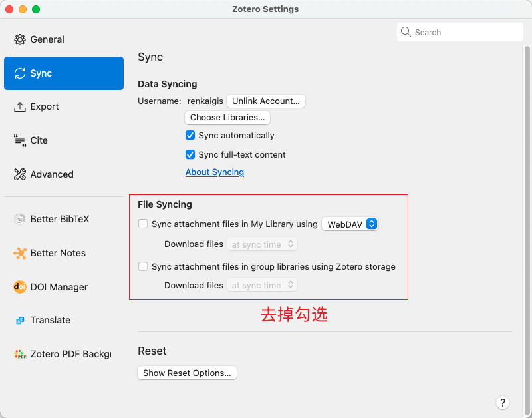Open the DOI Manager icon
Screen dimensions: 532x418
[x=20, y=287]
